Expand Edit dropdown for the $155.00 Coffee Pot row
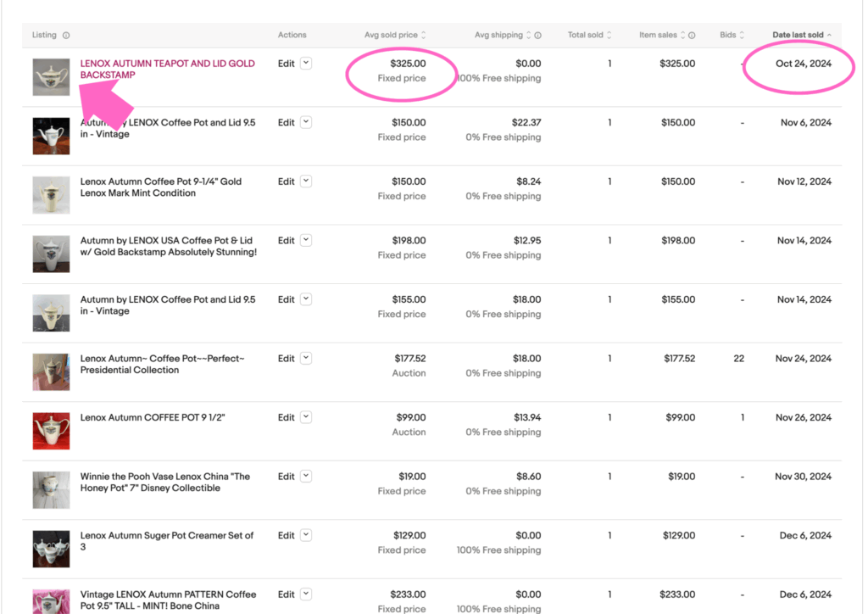This screenshot has width=868, height=614. tap(305, 299)
